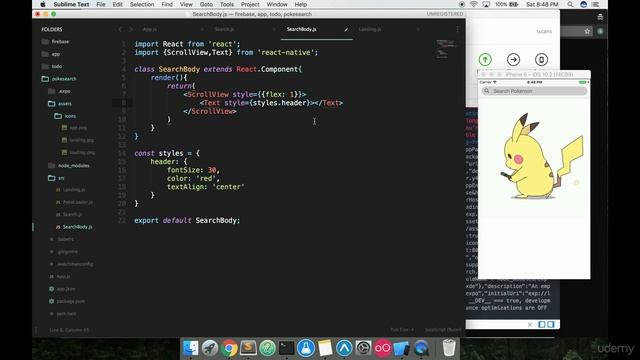This screenshot has width=640, height=360.
Task: Click the forward navigation arrow above tabs
Action: pos(131,29)
